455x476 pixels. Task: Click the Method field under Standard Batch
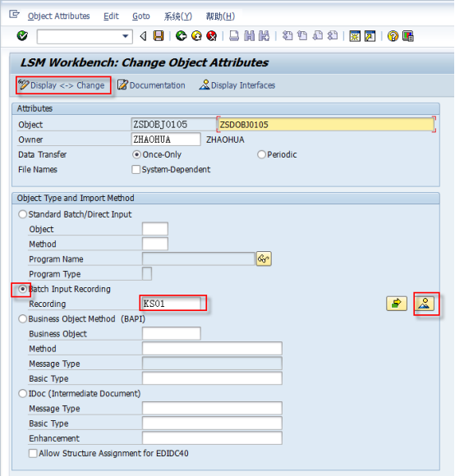pos(155,244)
